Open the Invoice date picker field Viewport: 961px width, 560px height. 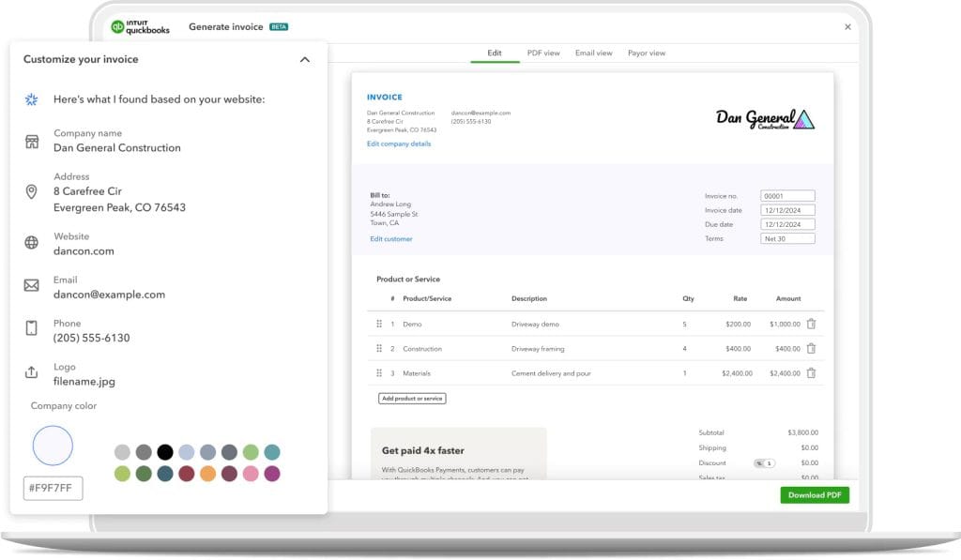pyautogui.click(x=787, y=210)
